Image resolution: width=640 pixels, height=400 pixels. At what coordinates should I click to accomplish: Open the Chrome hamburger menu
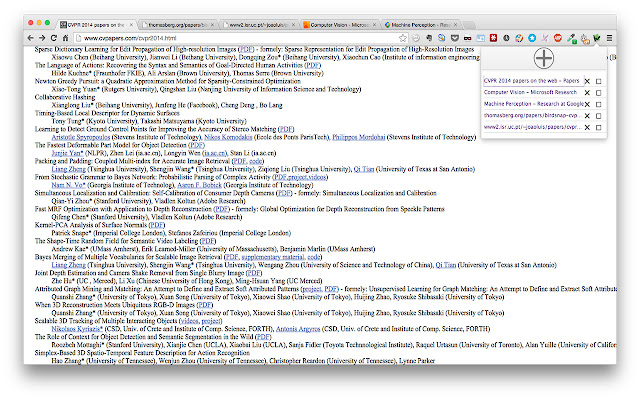(x=609, y=37)
